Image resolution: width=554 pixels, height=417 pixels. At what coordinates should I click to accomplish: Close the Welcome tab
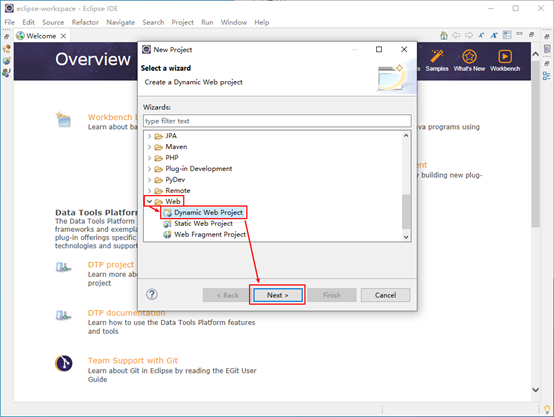63,36
